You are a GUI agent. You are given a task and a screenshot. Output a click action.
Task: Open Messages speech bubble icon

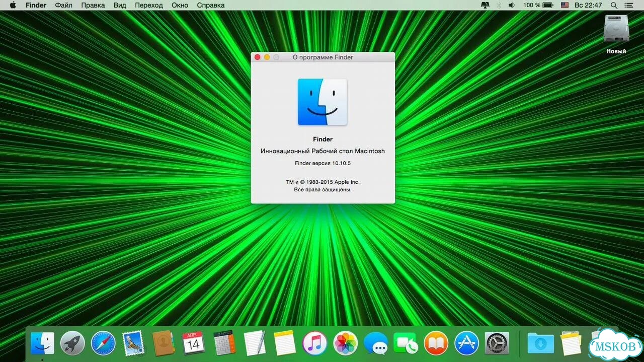[376, 343]
